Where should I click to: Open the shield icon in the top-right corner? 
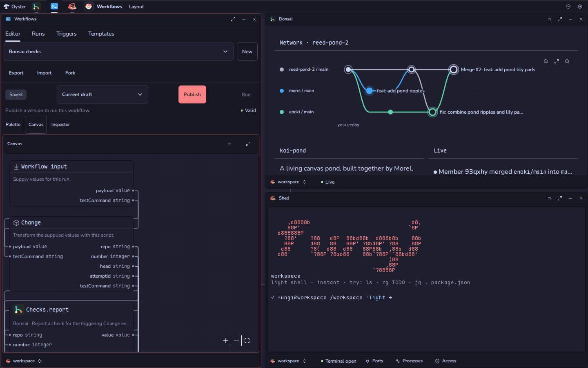(568, 7)
